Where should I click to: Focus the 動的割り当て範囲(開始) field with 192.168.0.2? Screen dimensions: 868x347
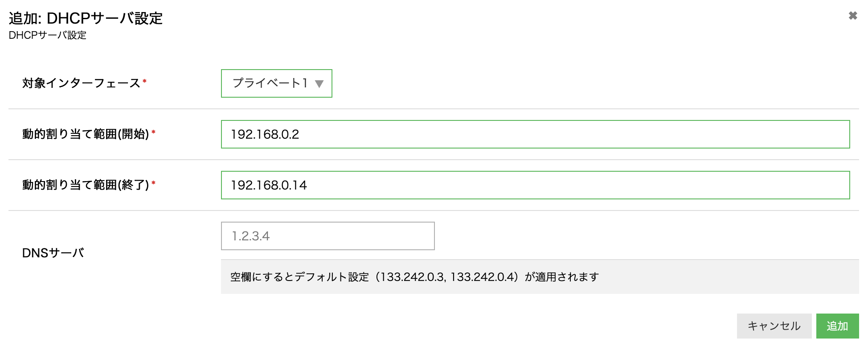point(536,134)
